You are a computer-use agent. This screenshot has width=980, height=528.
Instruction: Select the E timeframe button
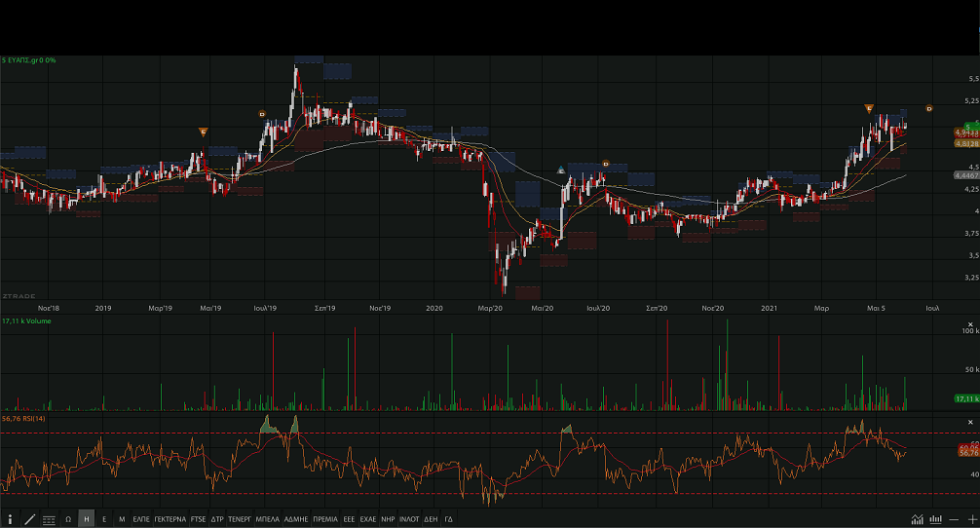[x=104, y=519]
